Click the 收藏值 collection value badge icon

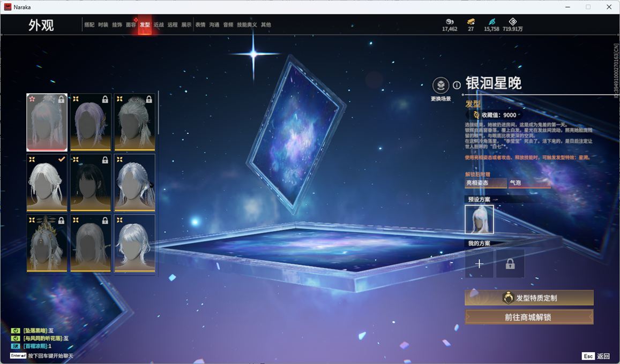477,115
